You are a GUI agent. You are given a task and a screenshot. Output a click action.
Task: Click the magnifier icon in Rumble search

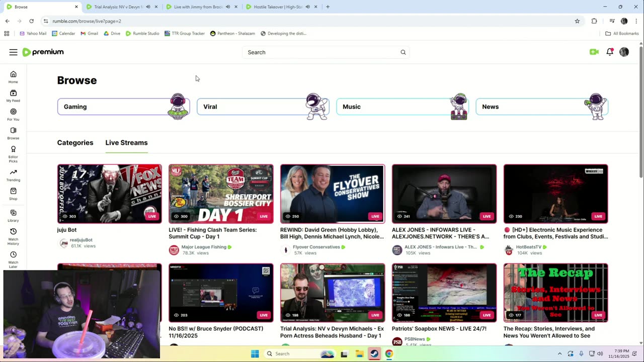tap(403, 52)
